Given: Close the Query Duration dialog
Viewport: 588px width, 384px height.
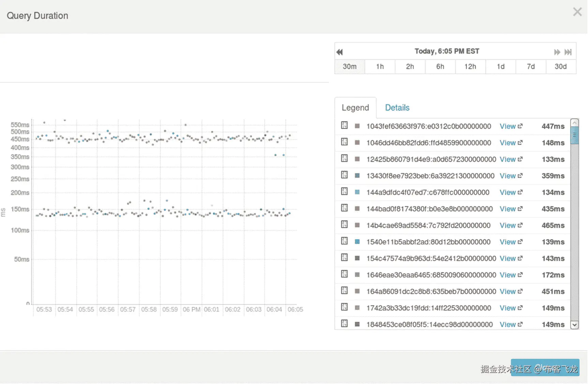Looking at the screenshot, I should click(577, 12).
